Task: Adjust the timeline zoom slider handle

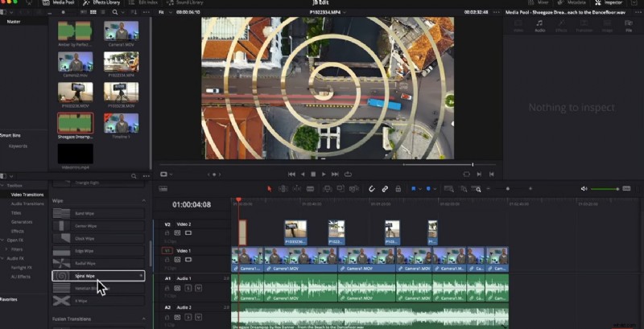Action: 508,189
